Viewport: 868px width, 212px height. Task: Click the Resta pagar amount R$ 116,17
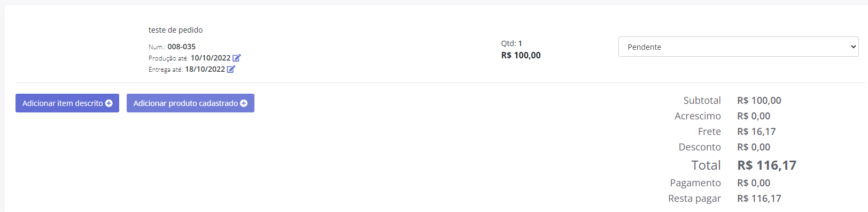coord(759,199)
